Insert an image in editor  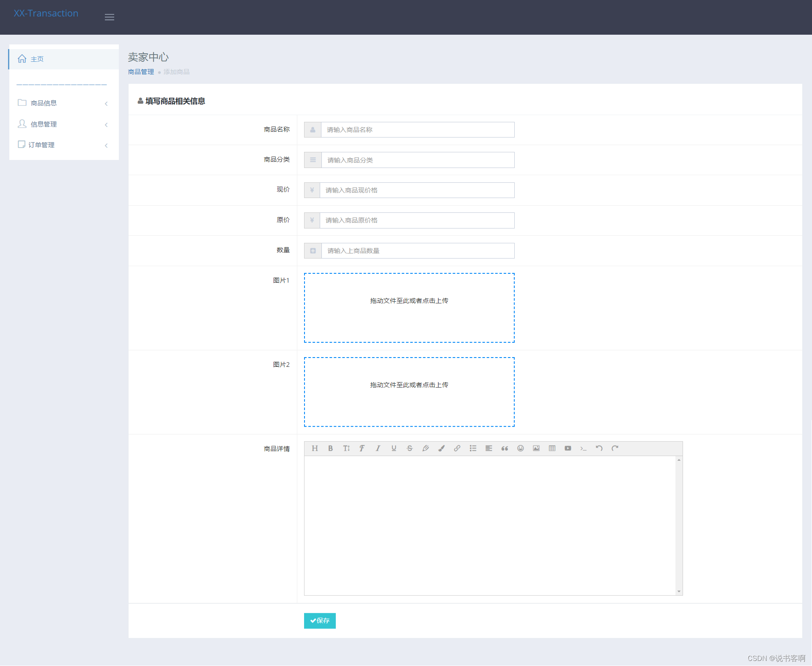(x=536, y=449)
